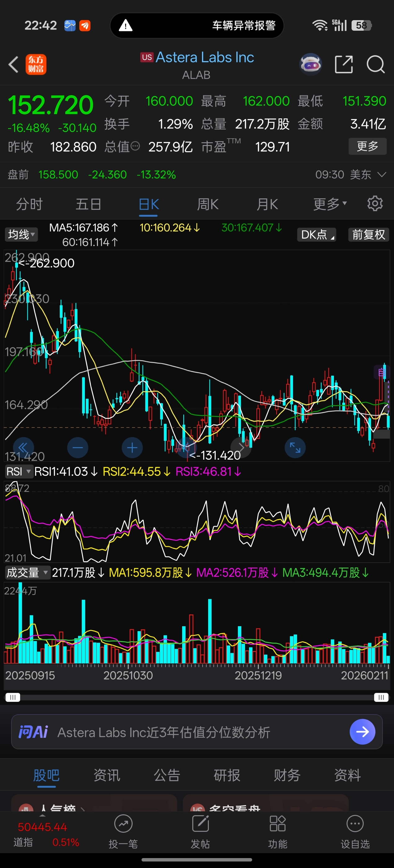Grab the right timeline range handle
The width and height of the screenshot is (394, 868).
pyautogui.click(x=381, y=697)
